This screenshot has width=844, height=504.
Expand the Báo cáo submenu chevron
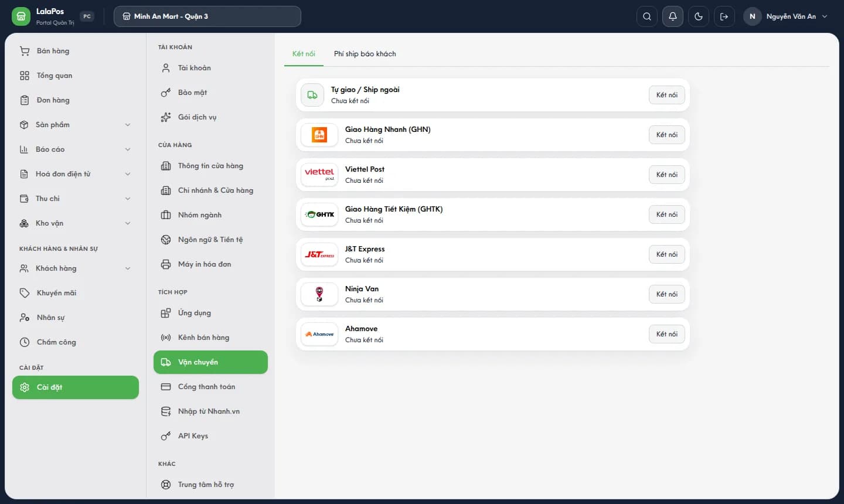tap(128, 149)
